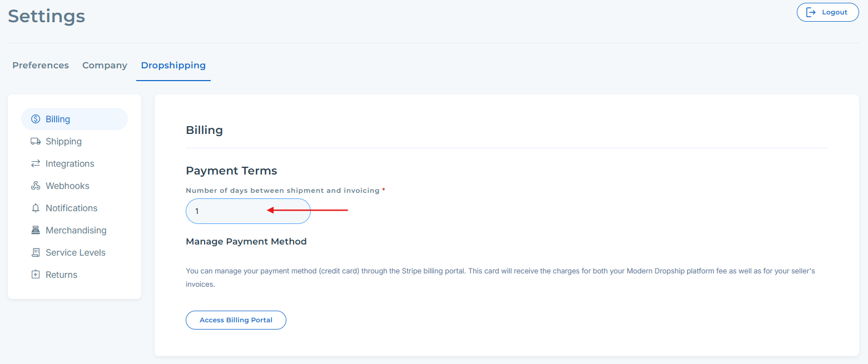
Task: Click the truck icon beside Shipping
Action: (x=36, y=141)
